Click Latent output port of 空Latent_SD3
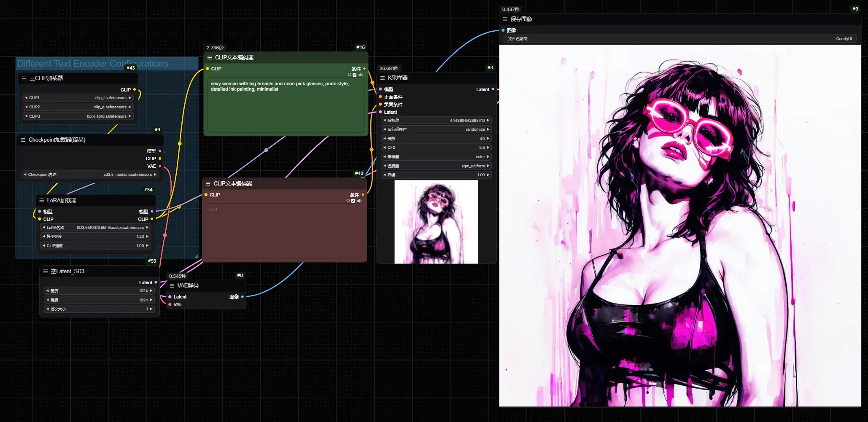868x422 pixels. click(x=156, y=282)
